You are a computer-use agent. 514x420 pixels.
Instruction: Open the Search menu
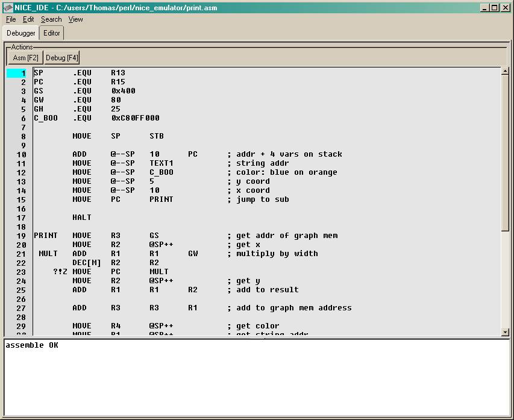point(51,19)
